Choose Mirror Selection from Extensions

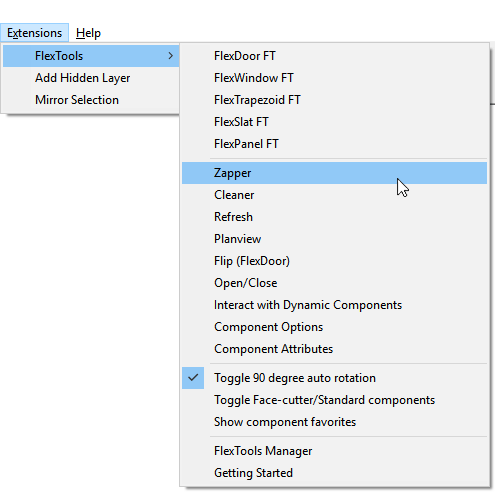[x=91, y=100]
